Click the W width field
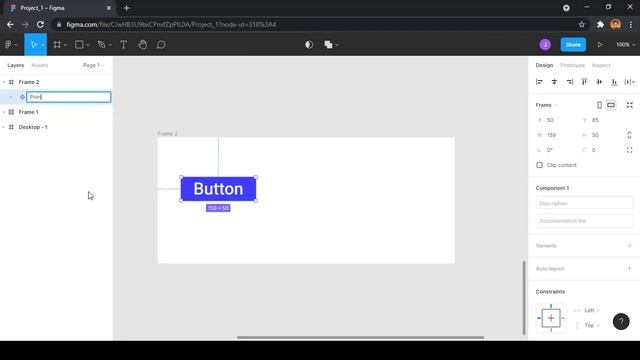 point(555,135)
